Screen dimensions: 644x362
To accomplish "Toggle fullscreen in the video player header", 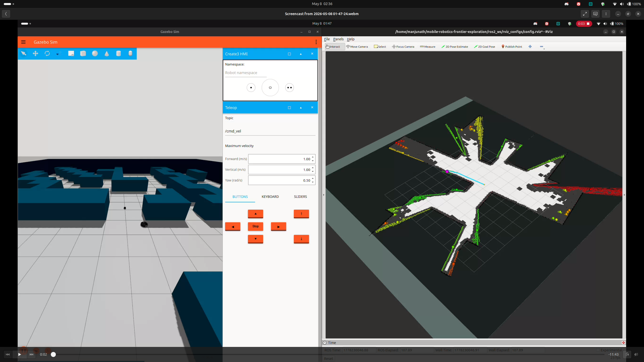I will point(585,14).
